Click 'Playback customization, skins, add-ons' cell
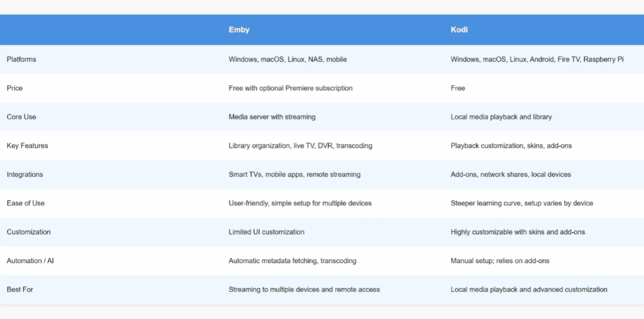 pyautogui.click(x=511, y=146)
